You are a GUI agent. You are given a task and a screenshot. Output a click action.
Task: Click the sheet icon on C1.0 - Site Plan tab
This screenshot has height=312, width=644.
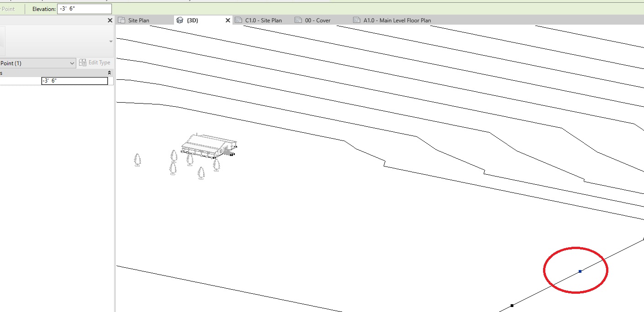tap(239, 20)
